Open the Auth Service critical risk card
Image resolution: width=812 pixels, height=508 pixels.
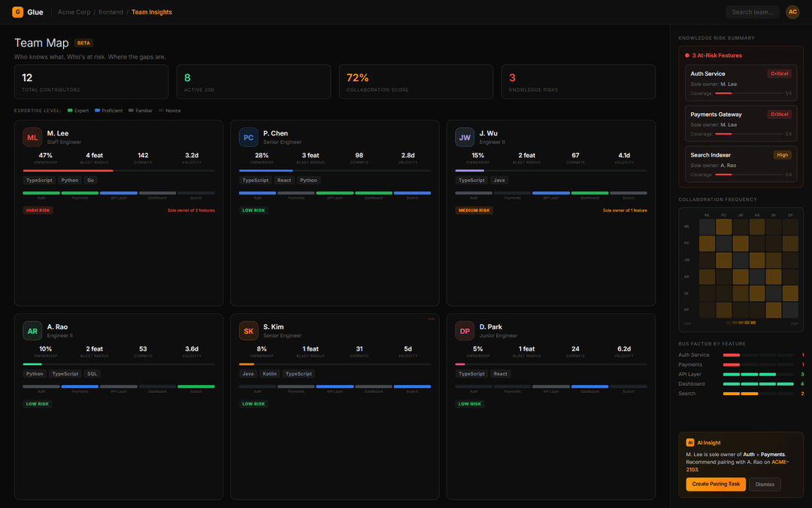(x=741, y=83)
